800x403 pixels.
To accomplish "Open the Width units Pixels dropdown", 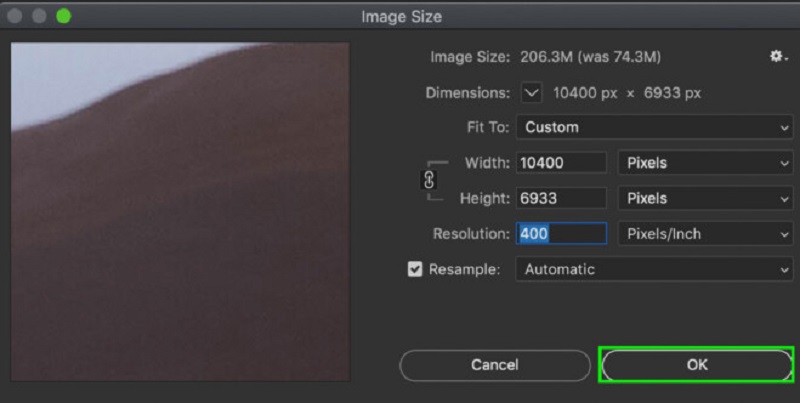I will (705, 163).
